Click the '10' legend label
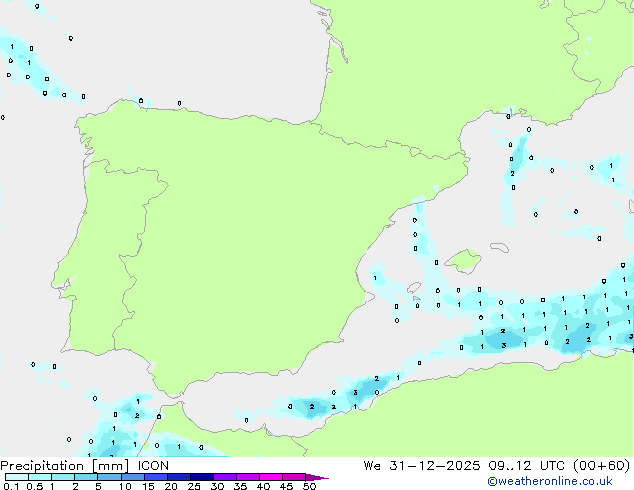Image resolution: width=634 pixels, height=490 pixels. (125, 486)
